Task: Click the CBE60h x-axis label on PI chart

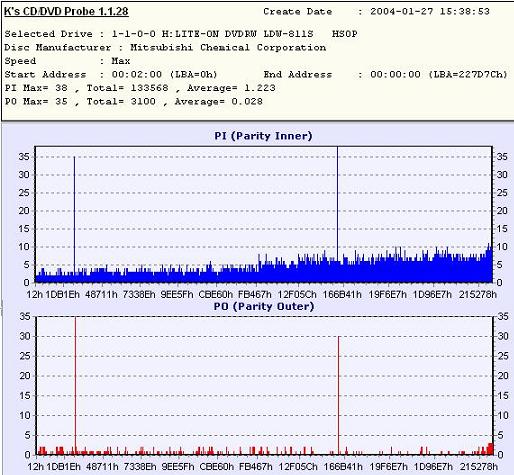Action: point(215,294)
